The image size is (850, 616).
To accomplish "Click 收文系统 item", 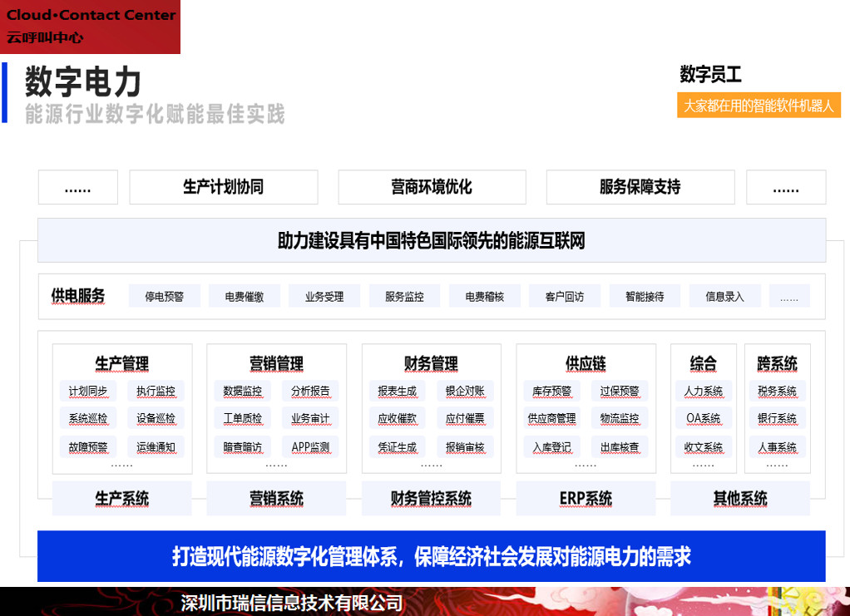I will tap(704, 447).
